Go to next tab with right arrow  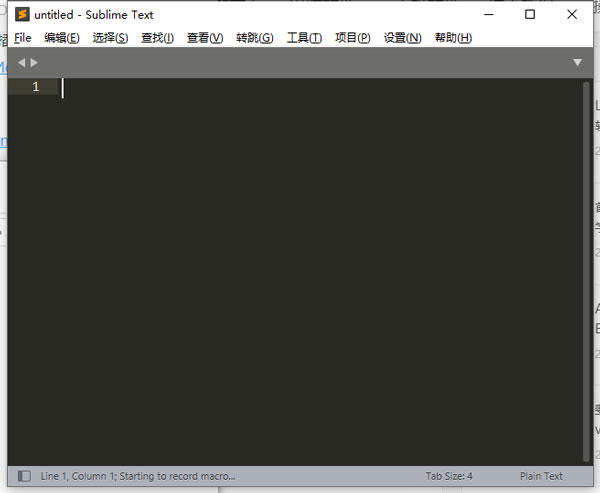coord(34,62)
